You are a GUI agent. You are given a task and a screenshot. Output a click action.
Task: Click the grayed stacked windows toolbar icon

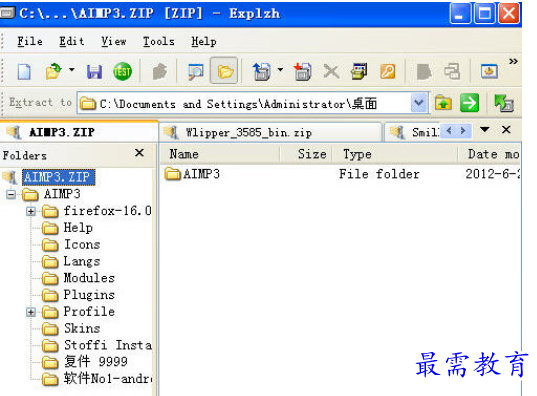(452, 72)
